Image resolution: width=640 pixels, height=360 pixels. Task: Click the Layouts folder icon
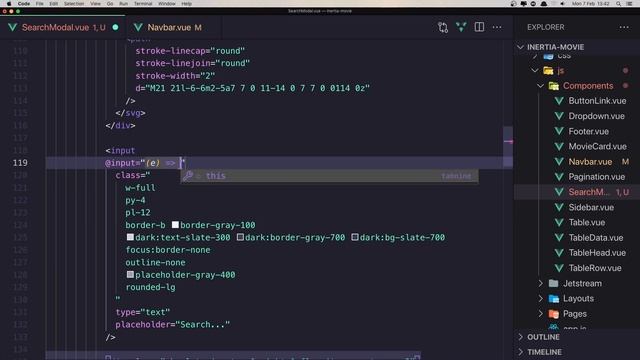click(x=553, y=298)
